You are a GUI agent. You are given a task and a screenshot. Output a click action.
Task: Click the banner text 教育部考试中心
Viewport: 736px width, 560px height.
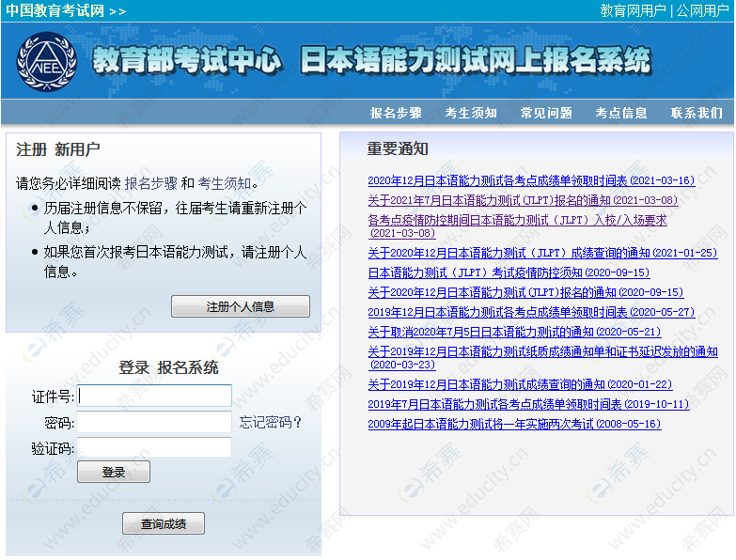click(187, 60)
